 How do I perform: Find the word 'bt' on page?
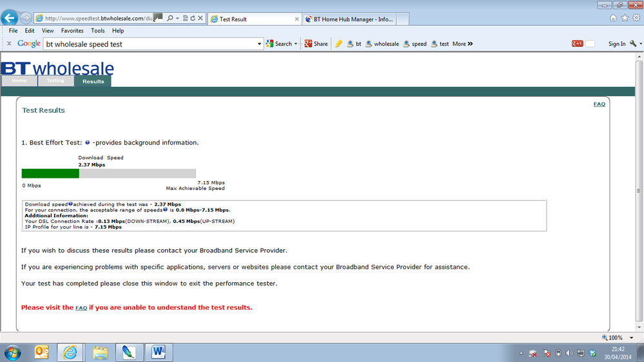tap(354, 44)
